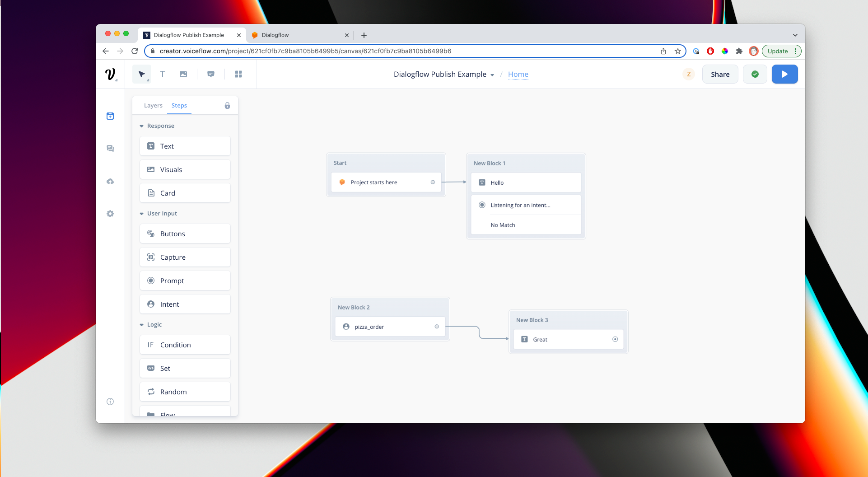Open the project name dropdown arrow
This screenshot has height=477, width=868.
(492, 75)
